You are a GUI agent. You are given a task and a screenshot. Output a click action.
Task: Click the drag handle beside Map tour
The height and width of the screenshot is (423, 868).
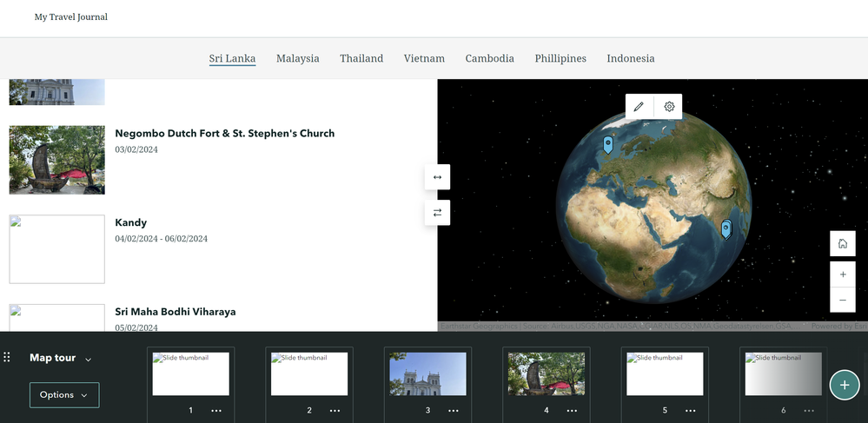point(7,357)
